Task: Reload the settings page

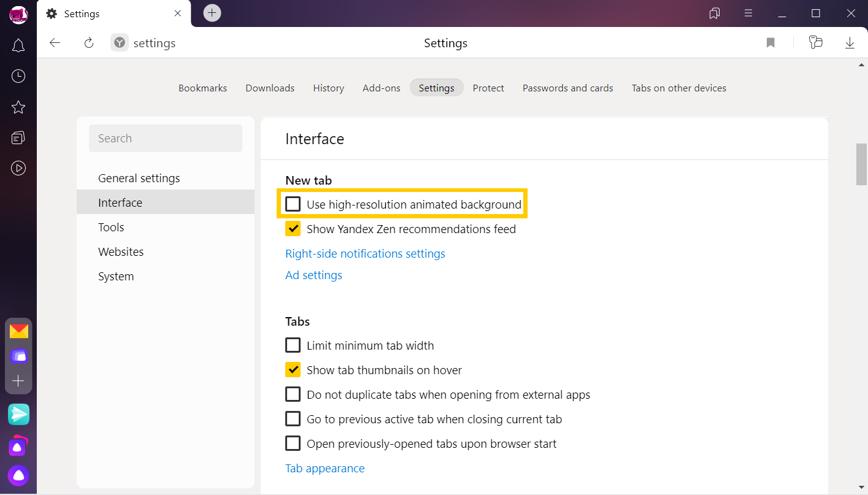Action: coord(89,42)
